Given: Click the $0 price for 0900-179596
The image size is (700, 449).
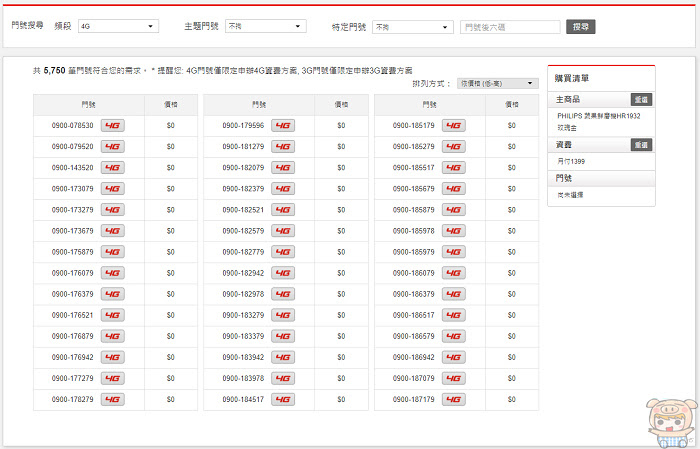Looking at the screenshot, I should (341, 125).
